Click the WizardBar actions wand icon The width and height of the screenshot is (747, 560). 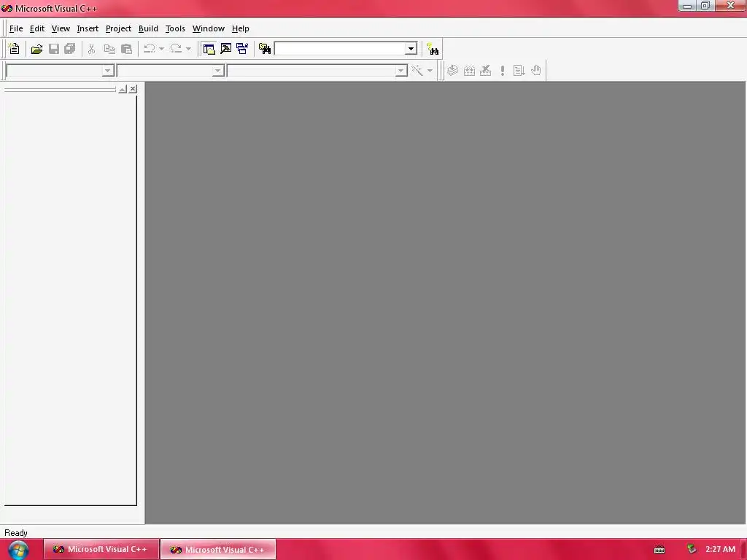417,71
